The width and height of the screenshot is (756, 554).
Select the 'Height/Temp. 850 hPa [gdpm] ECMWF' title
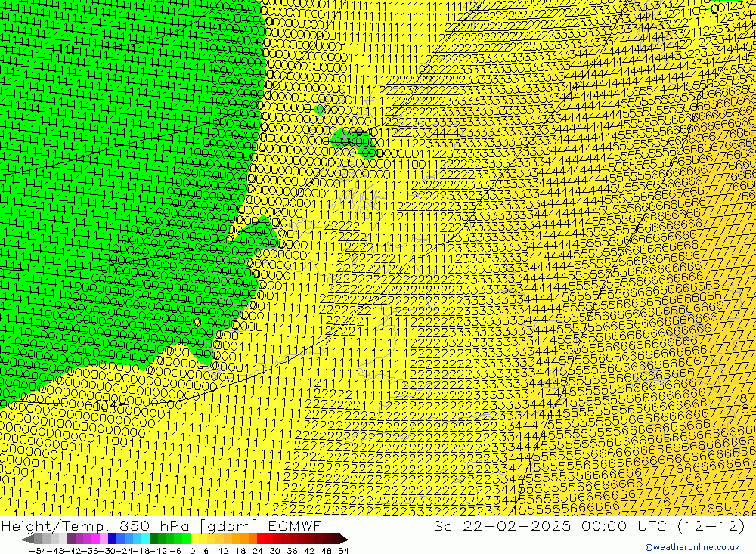click(x=161, y=525)
